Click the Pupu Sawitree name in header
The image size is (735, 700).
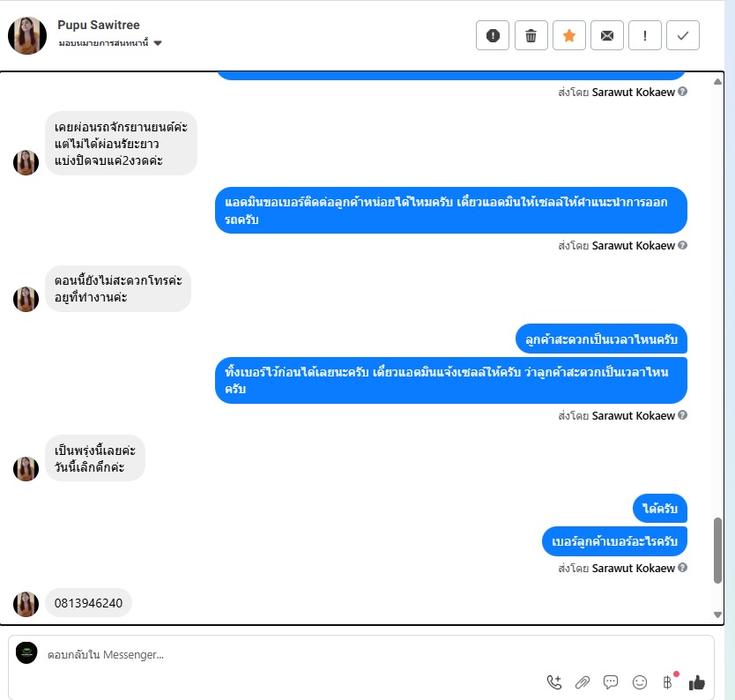click(99, 25)
